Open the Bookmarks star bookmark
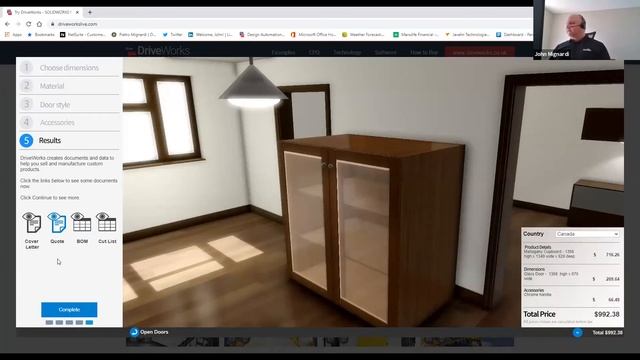The width and height of the screenshot is (640, 360). point(41,35)
